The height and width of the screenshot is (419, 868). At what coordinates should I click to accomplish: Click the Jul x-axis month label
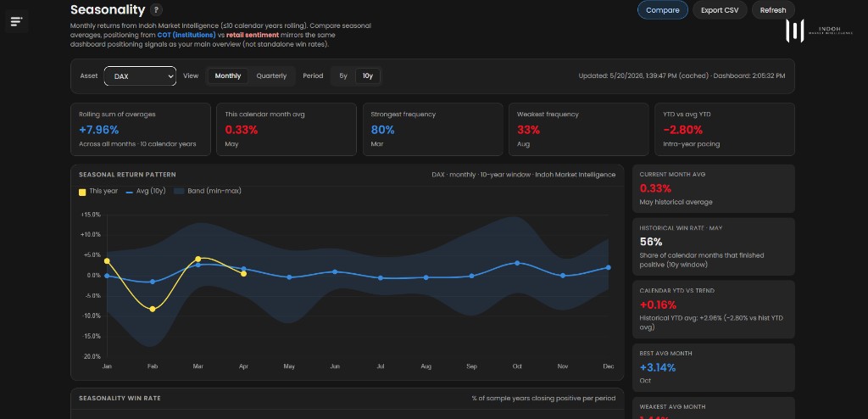[x=381, y=367]
